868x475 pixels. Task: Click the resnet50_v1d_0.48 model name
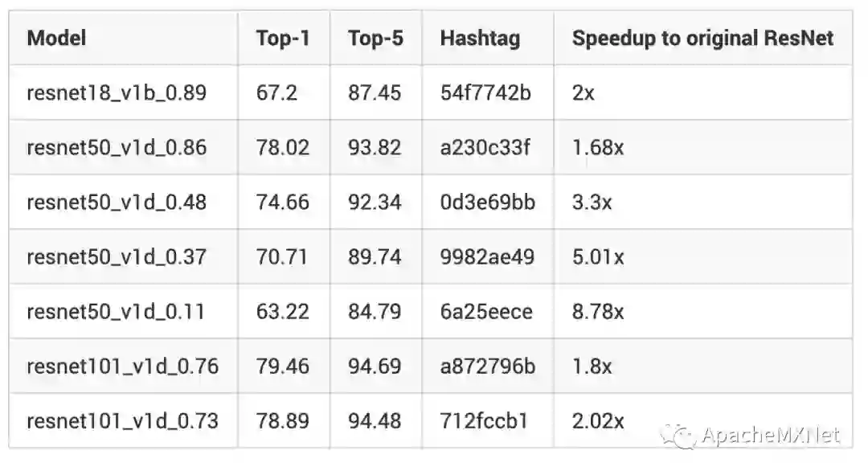117,202
